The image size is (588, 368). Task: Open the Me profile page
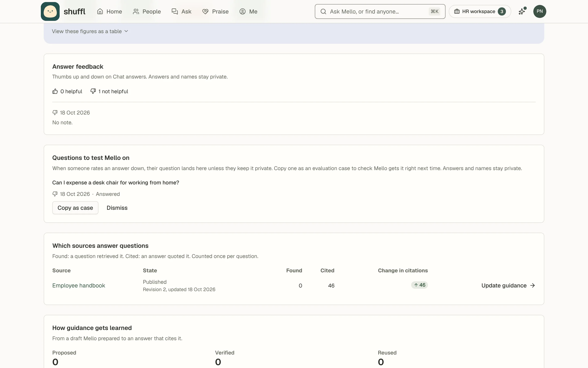[x=248, y=11]
